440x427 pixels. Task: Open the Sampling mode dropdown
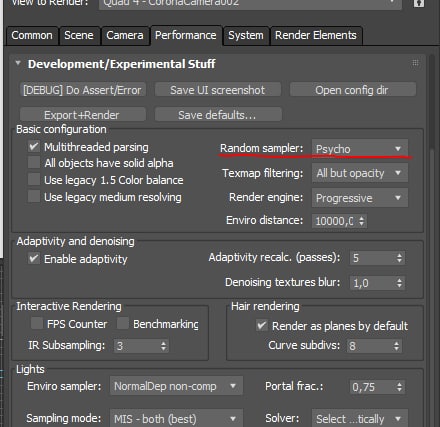(176, 419)
